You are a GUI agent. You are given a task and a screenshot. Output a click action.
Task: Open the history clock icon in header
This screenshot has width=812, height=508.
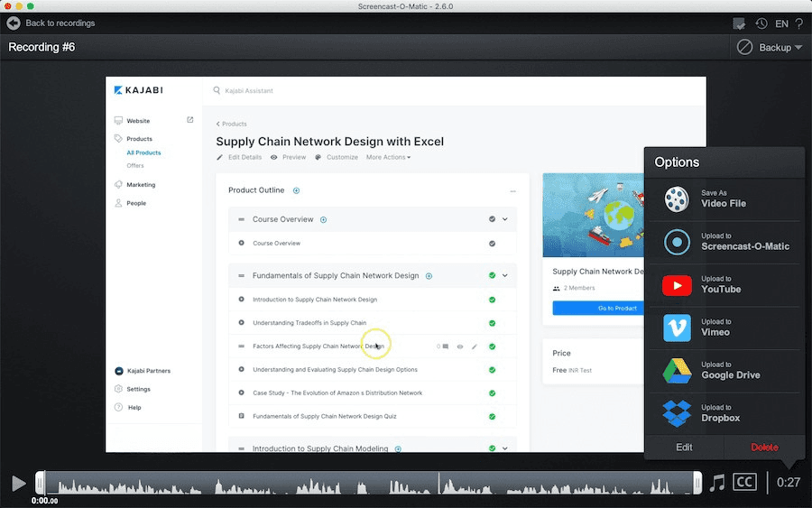(x=762, y=23)
